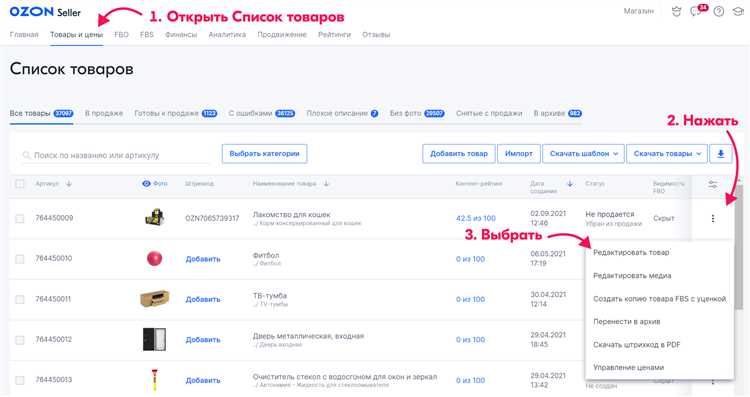
Task: Switch to Готовы к продаже tab
Action: (176, 113)
